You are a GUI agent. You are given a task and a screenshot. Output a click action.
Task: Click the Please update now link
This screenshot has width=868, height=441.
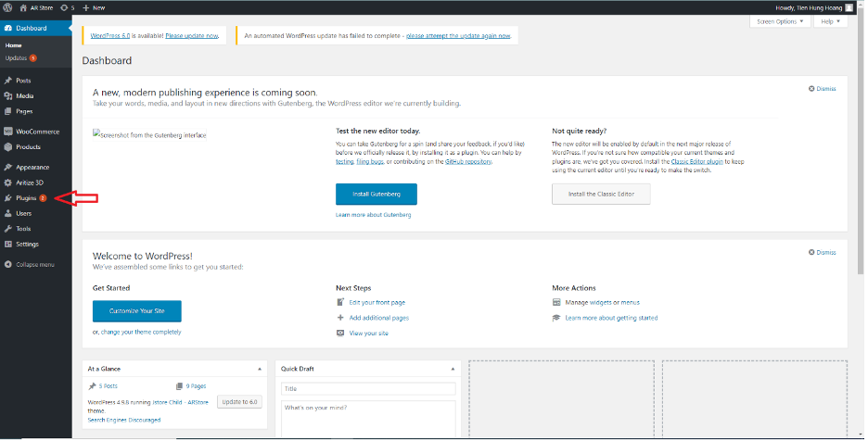click(192, 36)
